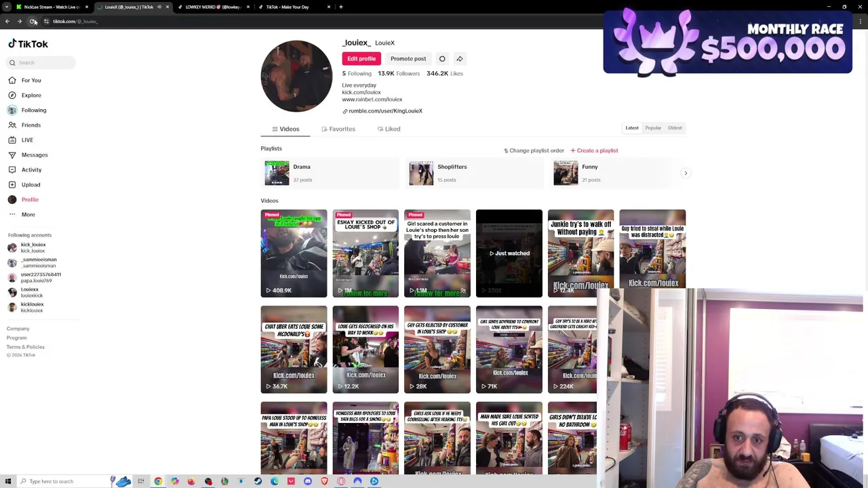Open the pinned video with 408.9K views
868x488 pixels.
coord(294,253)
